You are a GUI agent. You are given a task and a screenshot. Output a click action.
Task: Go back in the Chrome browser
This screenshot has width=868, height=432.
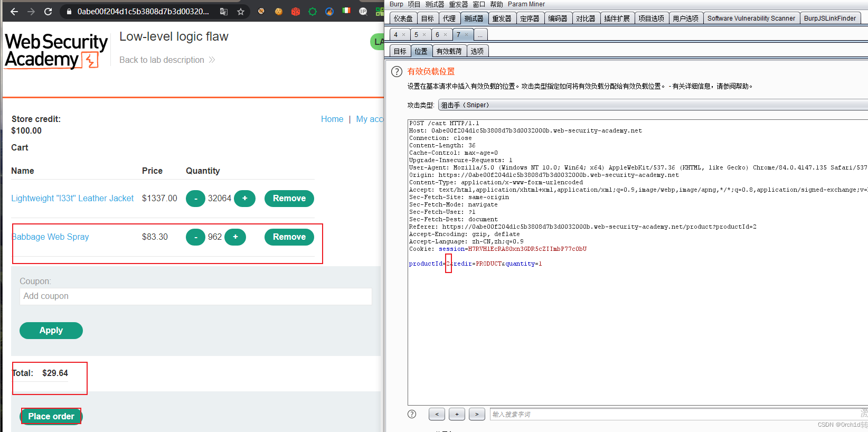[x=14, y=11]
